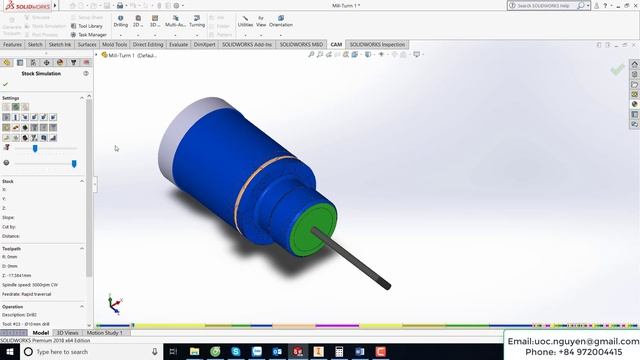Open the Orientation dropdown arrow
This screenshot has height=360, width=640.
[281, 36]
